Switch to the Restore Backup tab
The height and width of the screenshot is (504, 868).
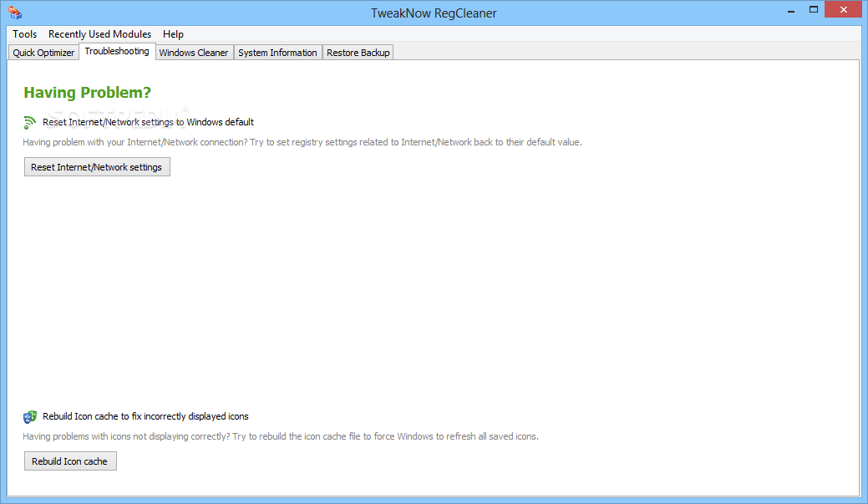point(358,53)
